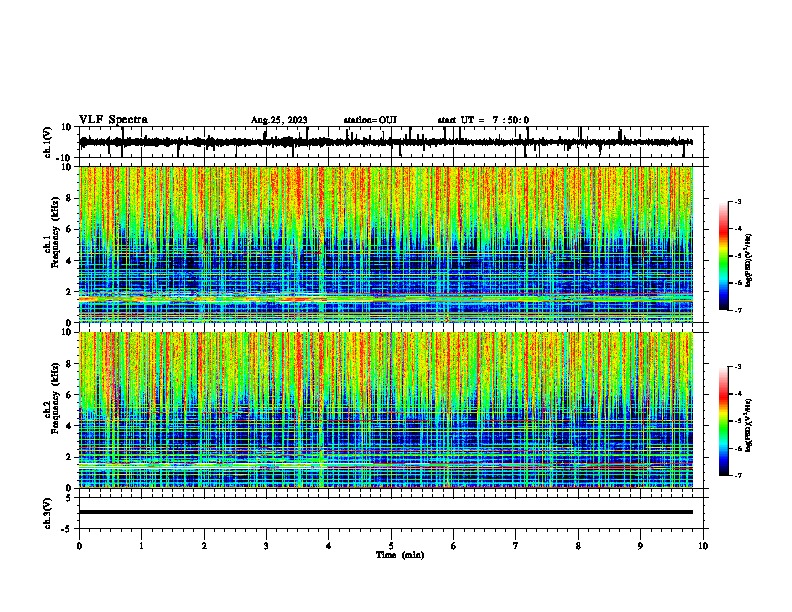Screen dimensions: 792x612
Task: Select the "ch.1(V)" axis label
Action: (48, 142)
